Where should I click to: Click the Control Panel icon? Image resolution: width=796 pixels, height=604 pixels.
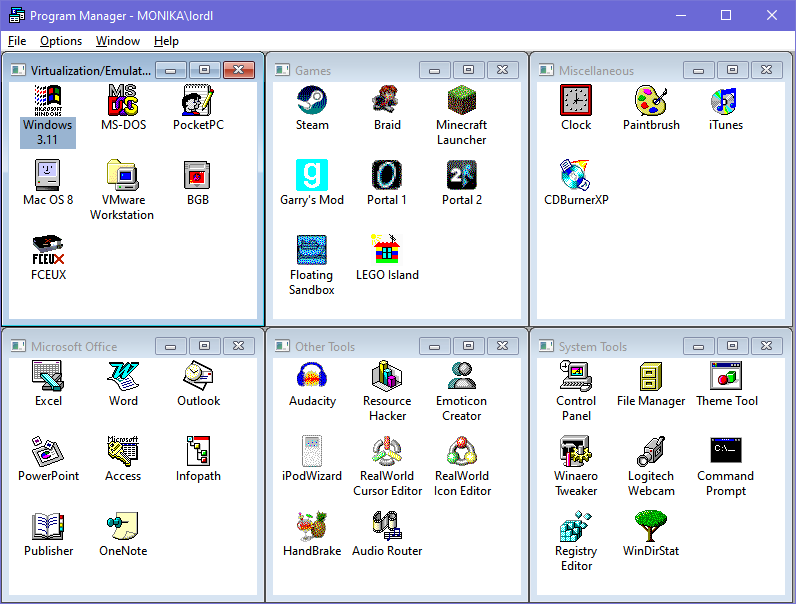coord(576,376)
